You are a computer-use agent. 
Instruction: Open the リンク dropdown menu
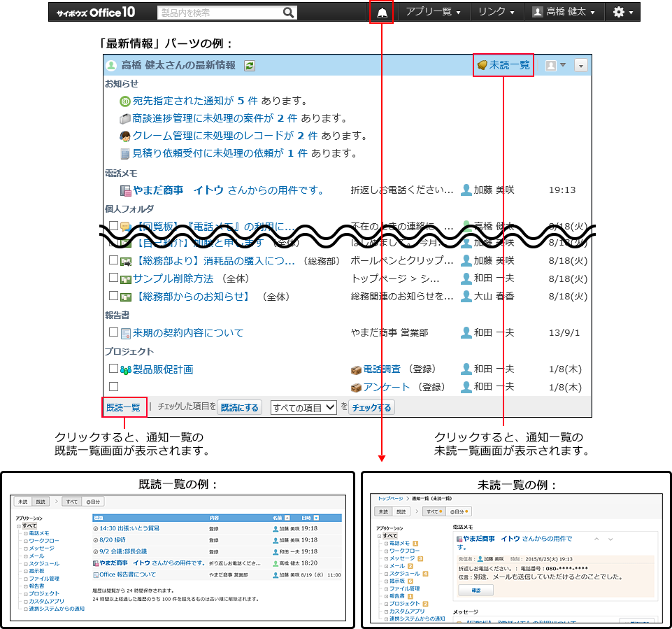496,12
